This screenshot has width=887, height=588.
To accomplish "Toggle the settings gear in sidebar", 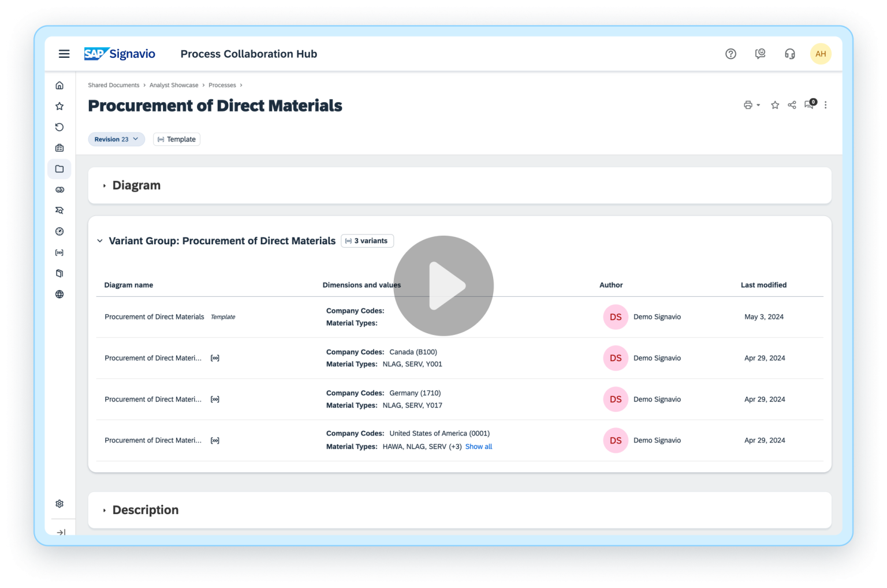I will [x=59, y=503].
